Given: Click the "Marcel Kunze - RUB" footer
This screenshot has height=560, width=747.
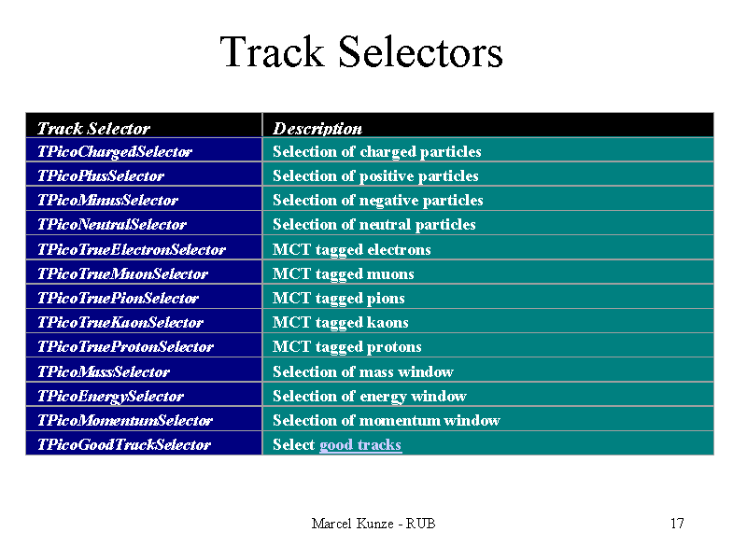Looking at the screenshot, I should [373, 523].
